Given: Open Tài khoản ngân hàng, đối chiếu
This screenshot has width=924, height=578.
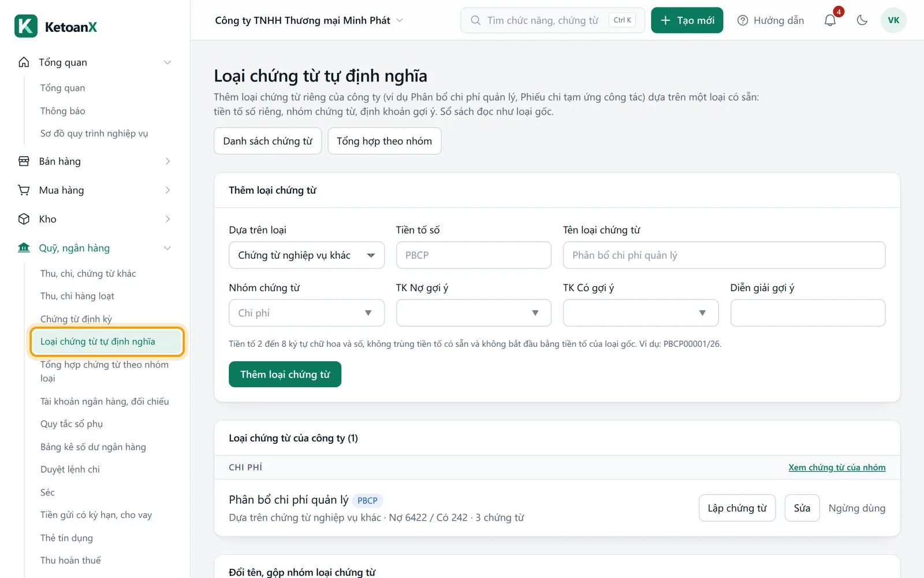Looking at the screenshot, I should (105, 401).
